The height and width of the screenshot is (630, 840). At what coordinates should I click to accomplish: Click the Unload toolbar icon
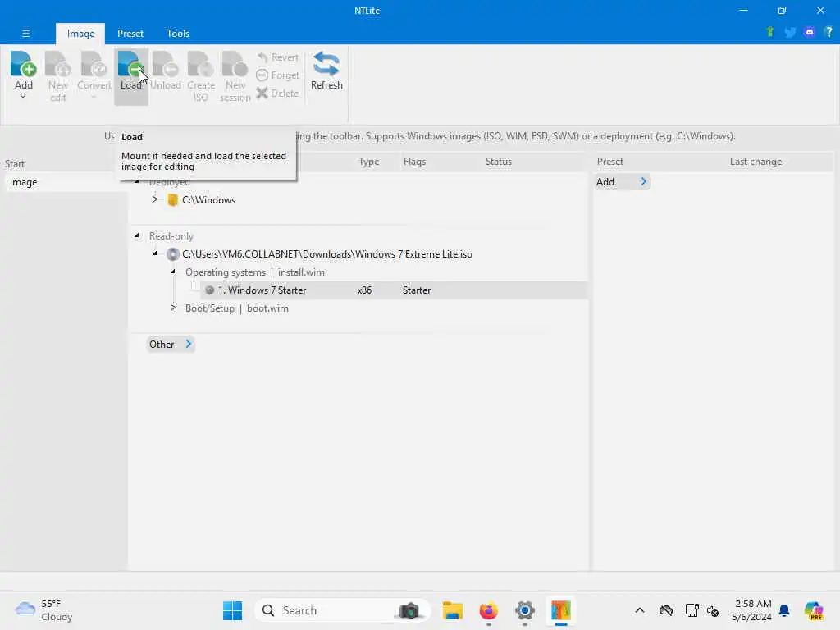pos(166,71)
